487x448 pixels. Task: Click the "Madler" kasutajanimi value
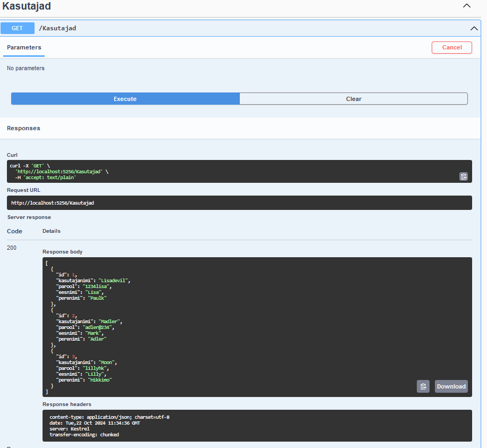point(109,322)
